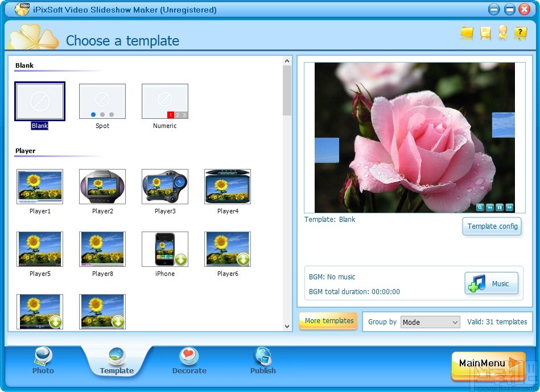Open Template config settings
This screenshot has width=540, height=392.
[492, 226]
